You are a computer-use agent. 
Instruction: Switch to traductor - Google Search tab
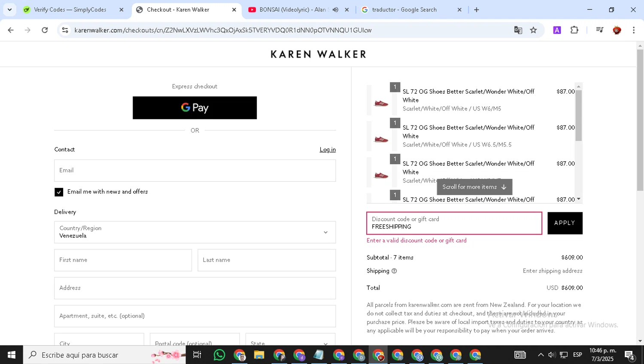click(404, 9)
